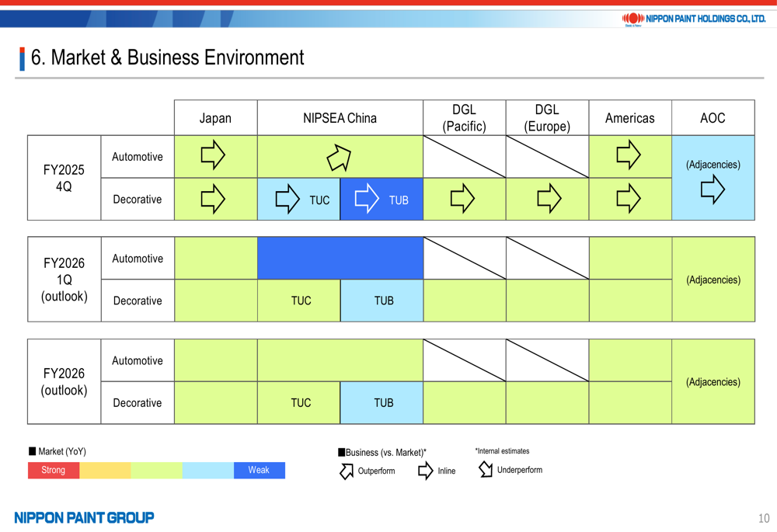This screenshot has height=532, width=777.
Task: Select the dark blue Weak swatch in legend
Action: tap(260, 470)
